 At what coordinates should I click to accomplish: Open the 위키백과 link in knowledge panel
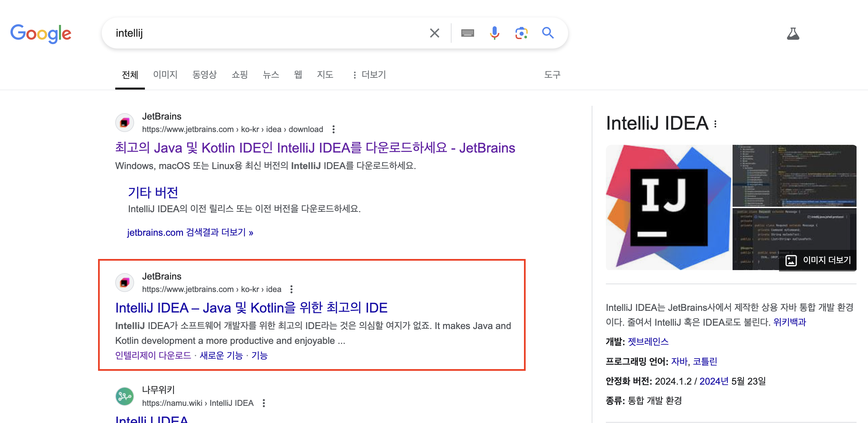[789, 322]
